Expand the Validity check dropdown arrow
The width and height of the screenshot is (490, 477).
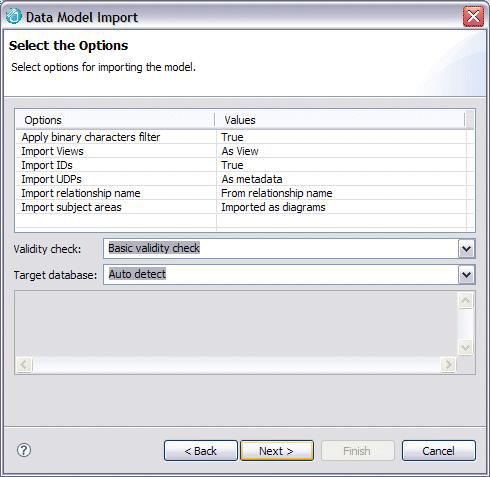tap(467, 249)
